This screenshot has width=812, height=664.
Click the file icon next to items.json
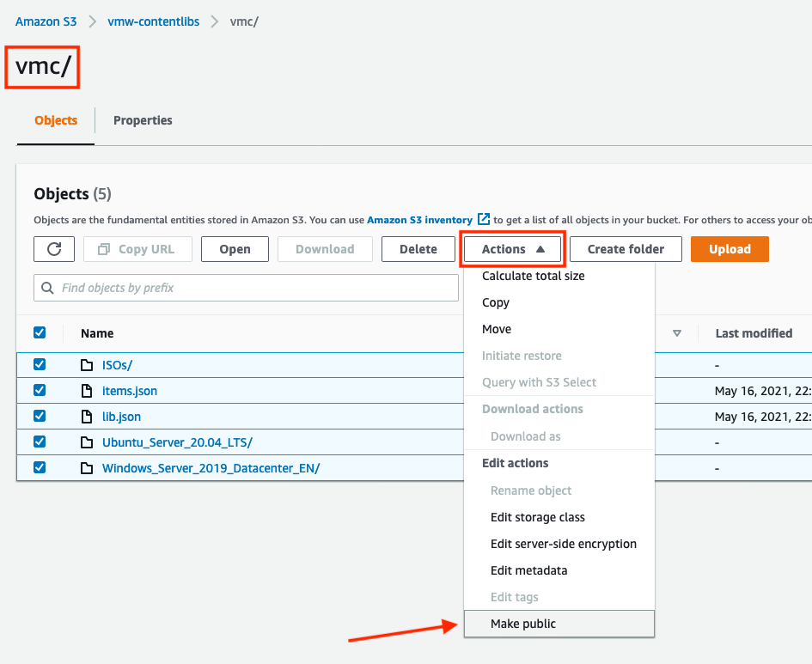(87, 391)
